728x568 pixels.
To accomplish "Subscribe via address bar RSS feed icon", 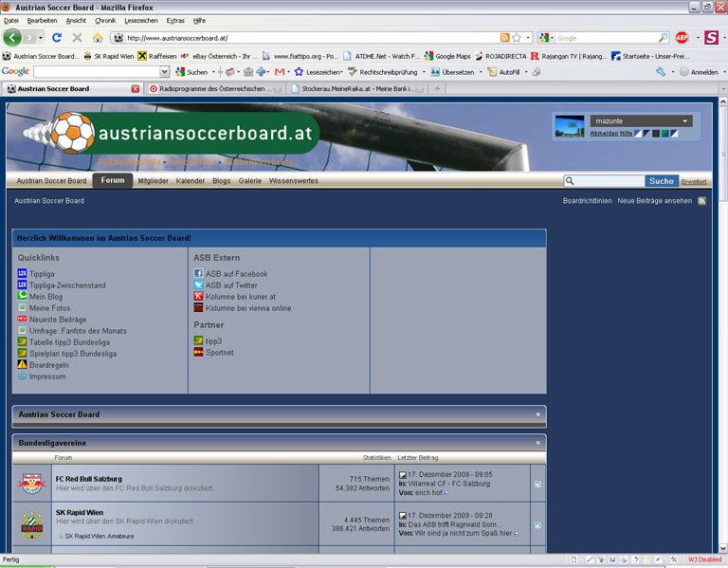I will tap(504, 38).
